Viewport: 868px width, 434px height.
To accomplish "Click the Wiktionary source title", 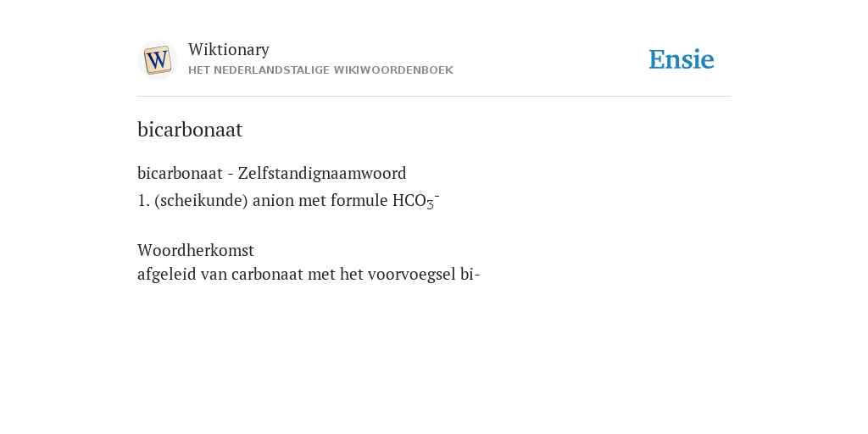I will click(229, 49).
